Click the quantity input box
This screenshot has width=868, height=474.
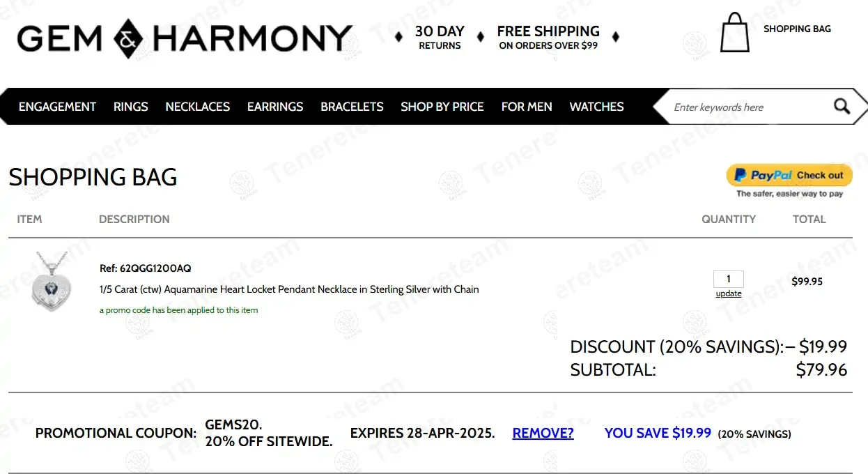729,279
